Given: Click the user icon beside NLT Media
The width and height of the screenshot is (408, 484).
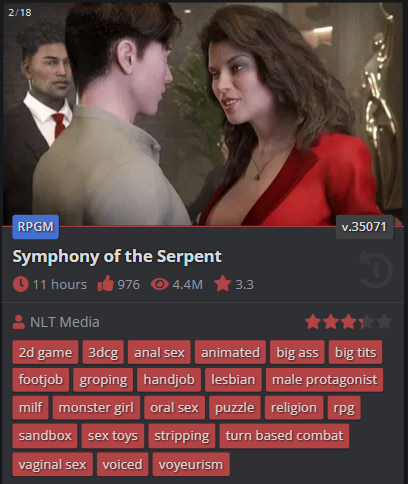Looking at the screenshot, I should coord(19,322).
